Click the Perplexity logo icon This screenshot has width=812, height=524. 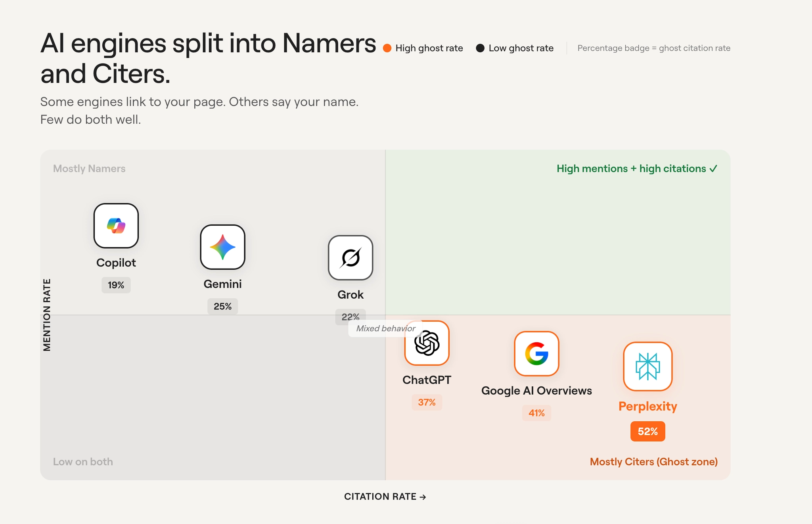648,367
